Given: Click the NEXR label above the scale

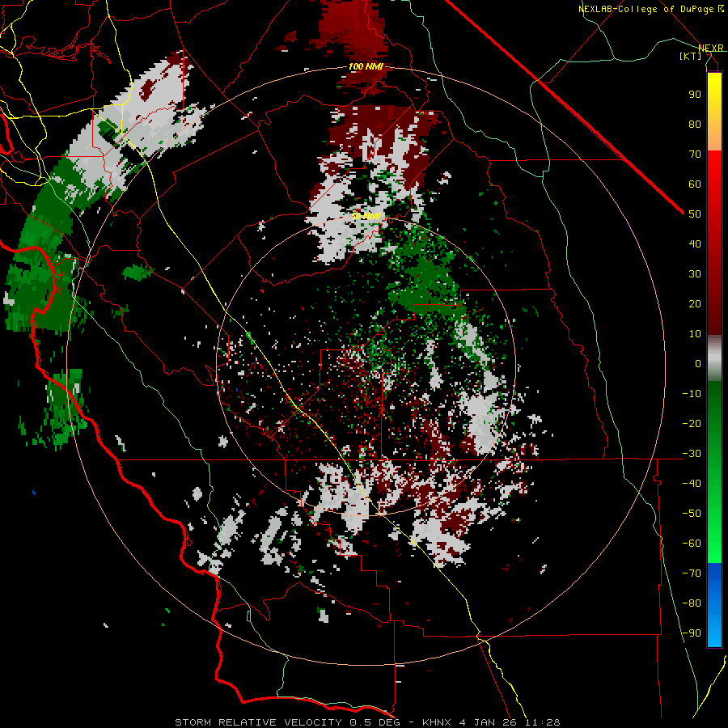Looking at the screenshot, I should [x=711, y=48].
